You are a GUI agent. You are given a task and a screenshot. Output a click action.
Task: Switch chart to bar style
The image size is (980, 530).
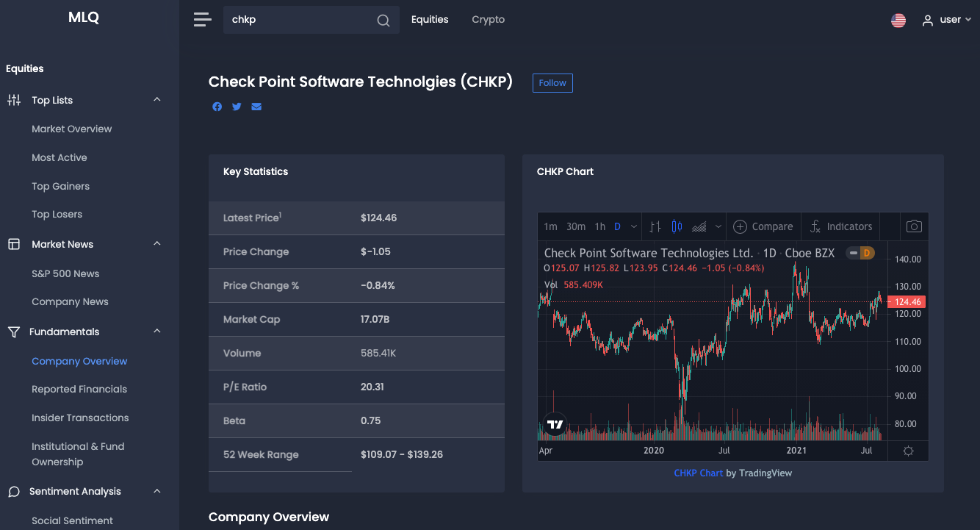coord(655,226)
